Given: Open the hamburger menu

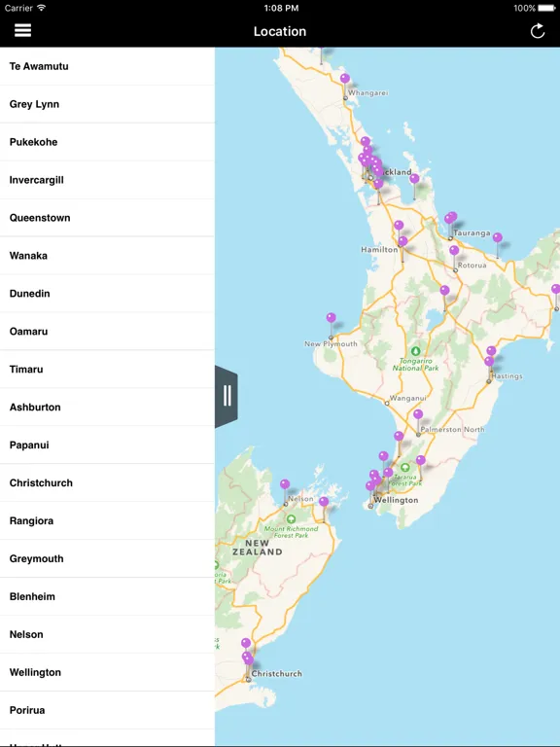Looking at the screenshot, I should pyautogui.click(x=22, y=30).
